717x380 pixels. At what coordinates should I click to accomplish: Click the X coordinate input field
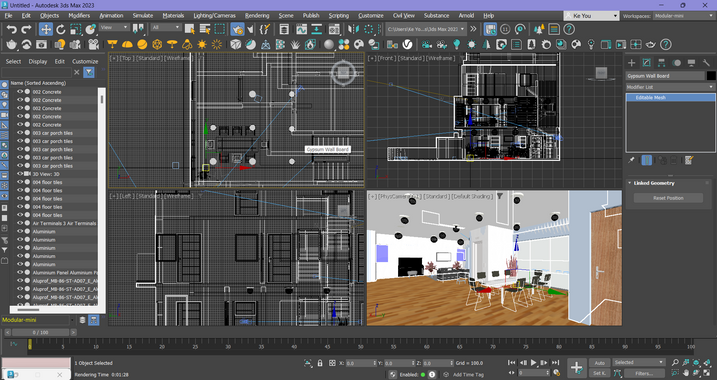click(x=361, y=363)
